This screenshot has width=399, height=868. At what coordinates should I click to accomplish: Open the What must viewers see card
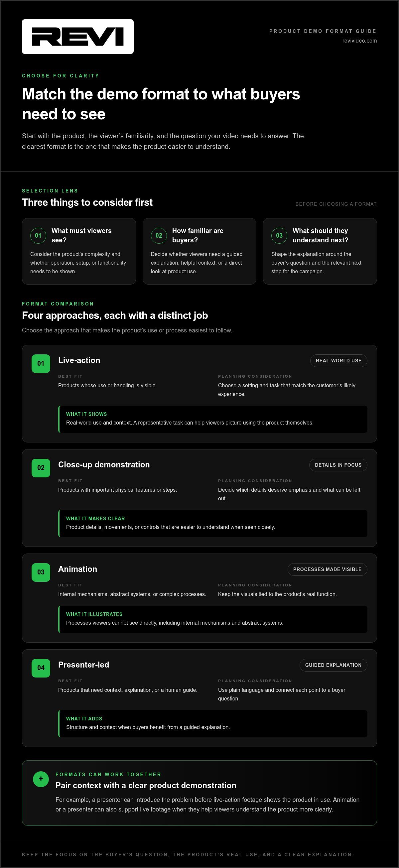79,251
